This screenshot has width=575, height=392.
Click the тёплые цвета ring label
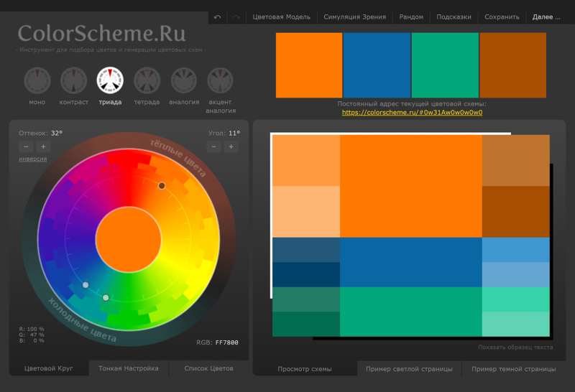(178, 157)
